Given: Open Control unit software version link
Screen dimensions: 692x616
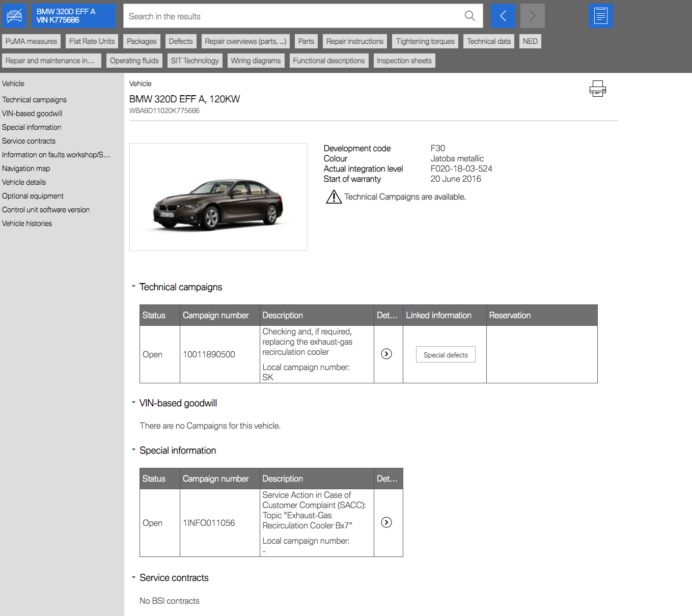Looking at the screenshot, I should point(46,210).
